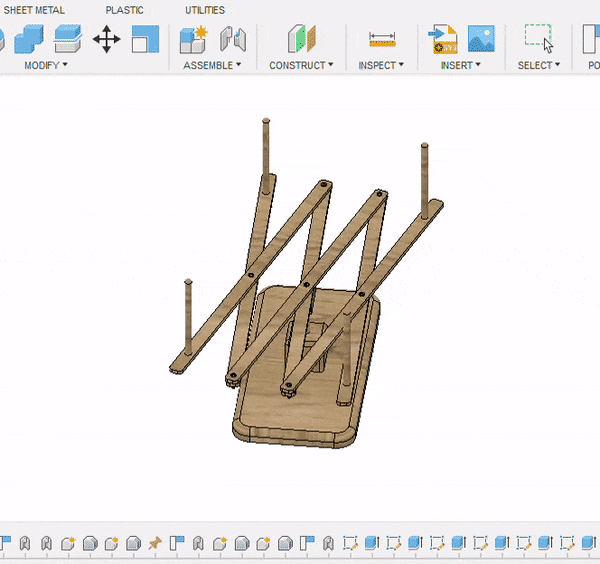Open the Measure tool under Inspect

click(382, 39)
